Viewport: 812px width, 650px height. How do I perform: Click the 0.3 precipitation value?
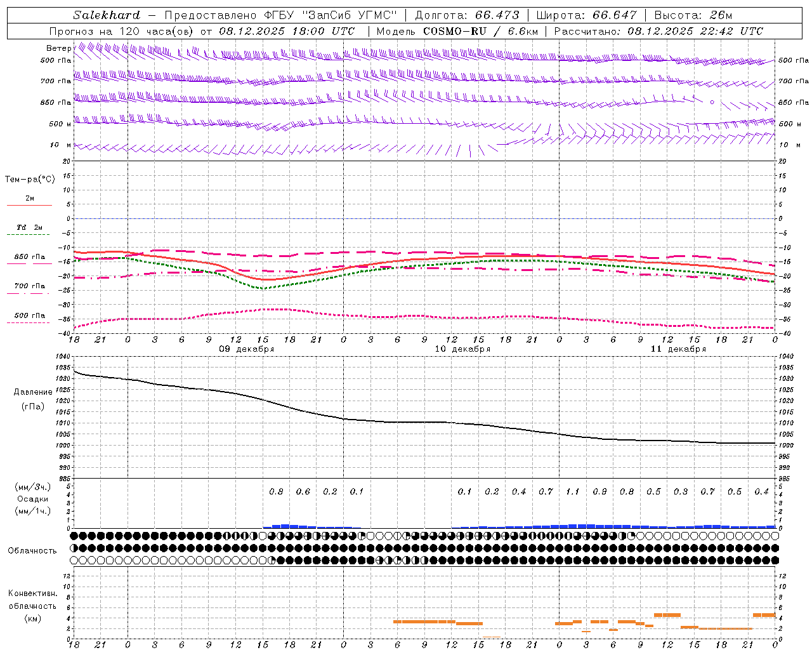[681, 491]
